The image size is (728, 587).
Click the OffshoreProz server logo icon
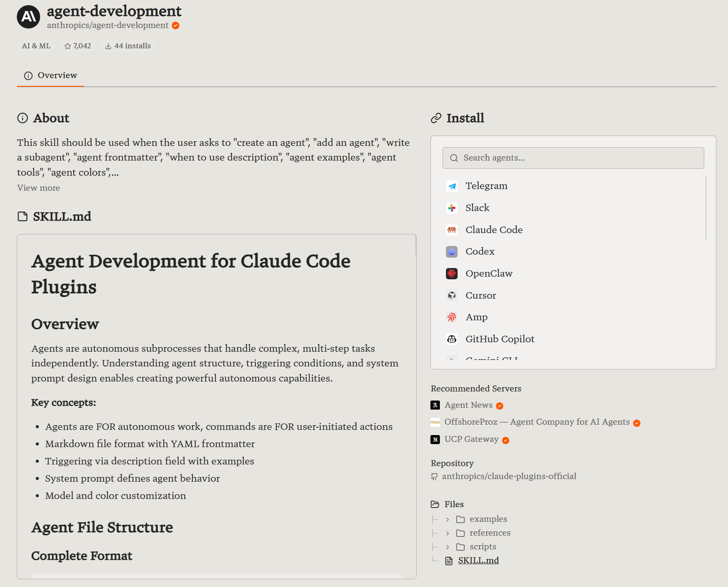click(435, 422)
